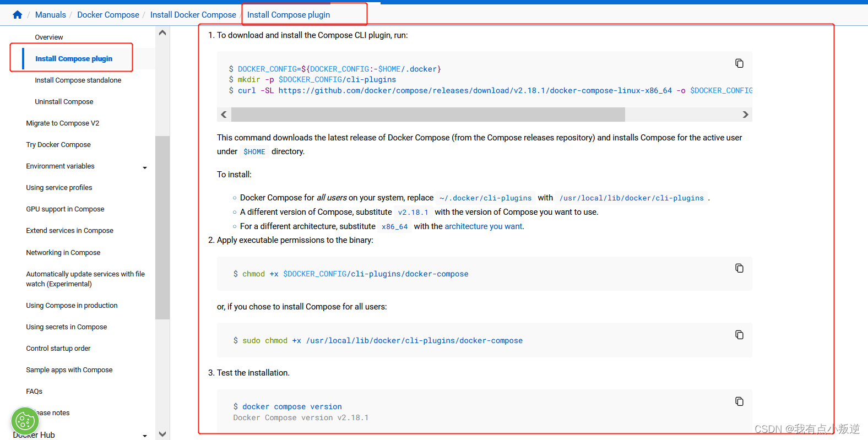
Task: Expand the Docker Hub section
Action: 145,436
